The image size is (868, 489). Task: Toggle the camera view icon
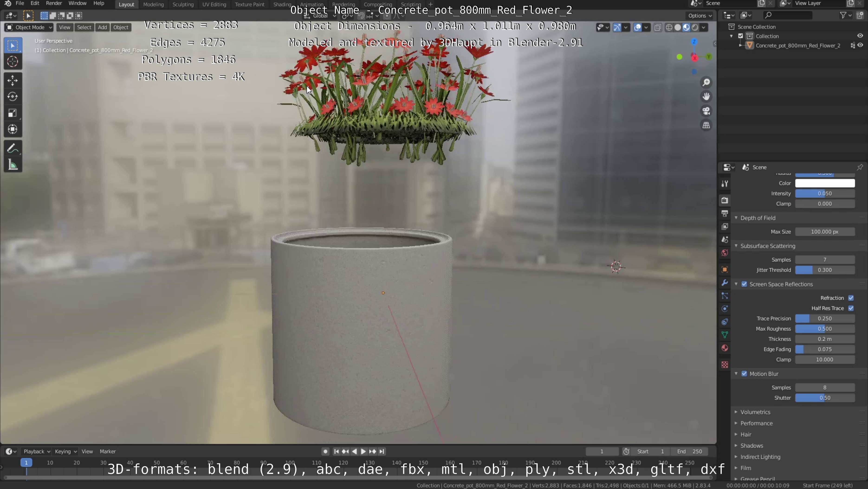pyautogui.click(x=706, y=111)
